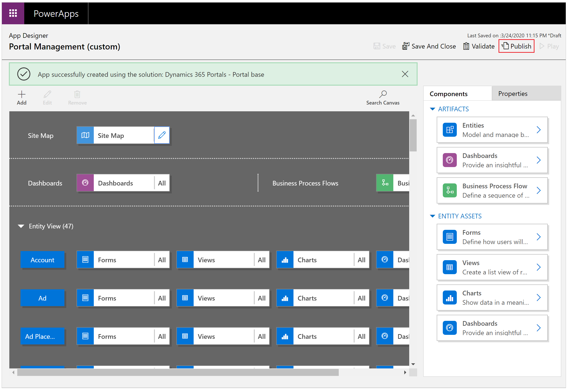Expand the Entity View section

click(22, 225)
